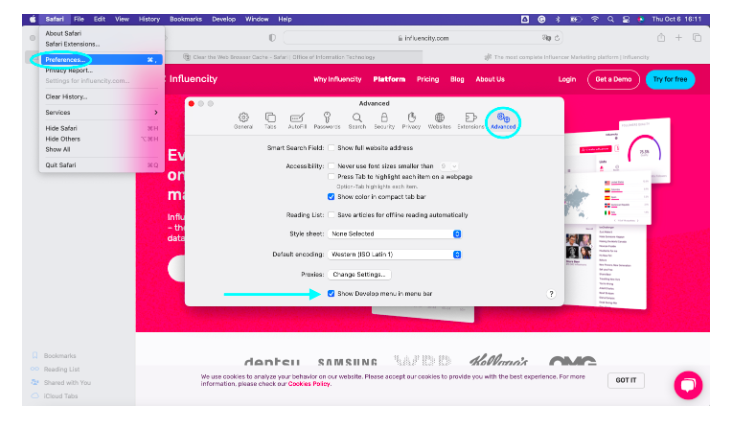Expand the Services submenu
The image size is (738, 427).
[101, 113]
